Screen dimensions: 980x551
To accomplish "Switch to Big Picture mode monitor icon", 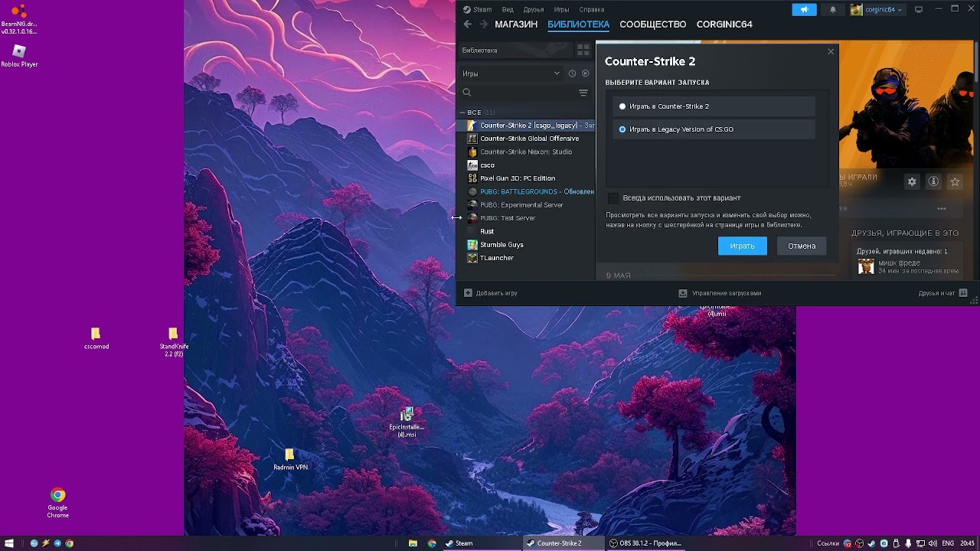I will (919, 9).
